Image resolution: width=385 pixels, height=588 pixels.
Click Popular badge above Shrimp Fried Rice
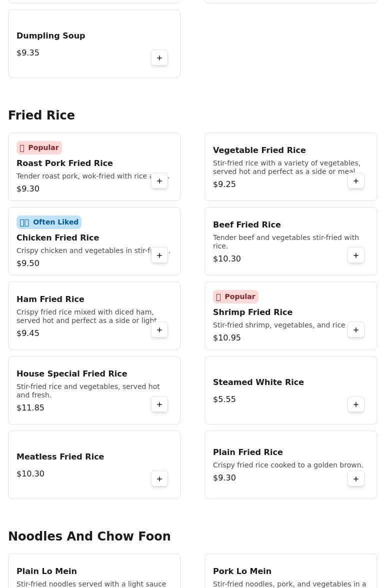235,297
